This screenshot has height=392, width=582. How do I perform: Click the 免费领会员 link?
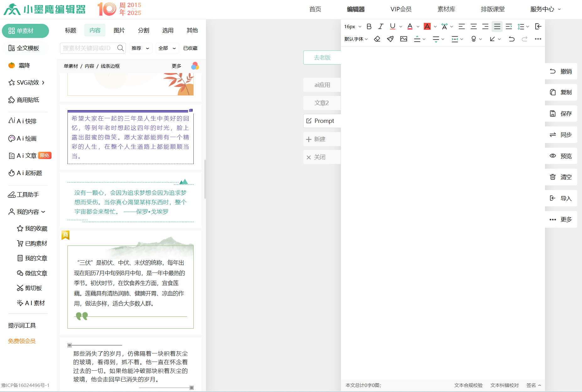(x=21, y=341)
